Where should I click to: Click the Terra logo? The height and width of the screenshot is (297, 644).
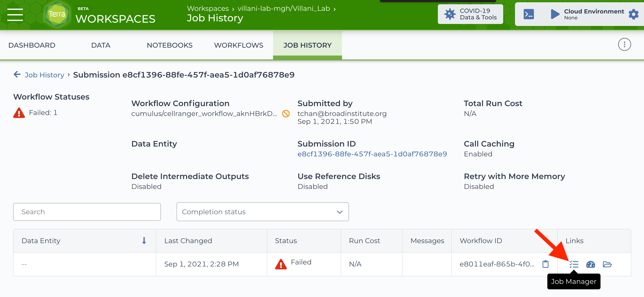[x=57, y=14]
